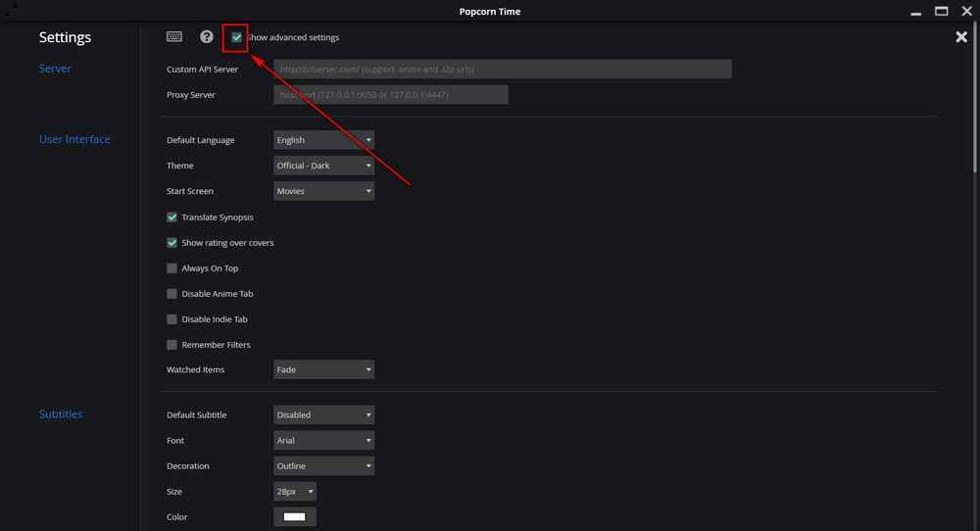
Task: Click the Custom API Server field
Action: (x=503, y=70)
